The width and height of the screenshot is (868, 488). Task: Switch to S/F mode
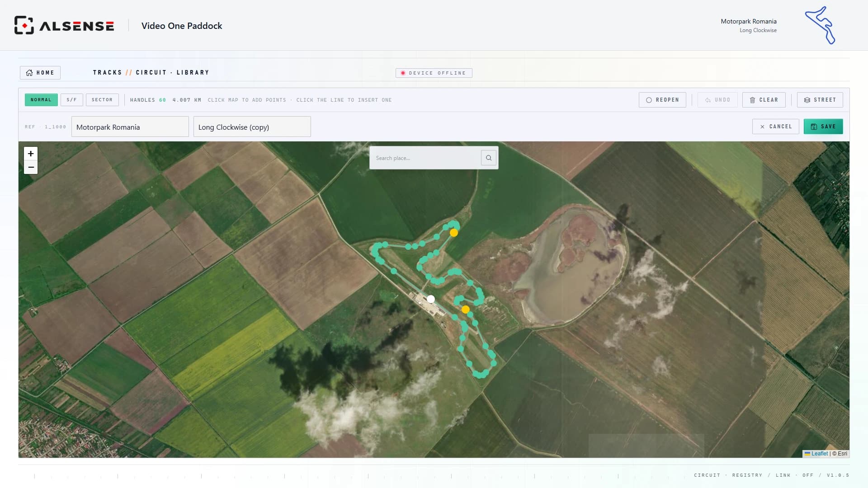[72, 100]
